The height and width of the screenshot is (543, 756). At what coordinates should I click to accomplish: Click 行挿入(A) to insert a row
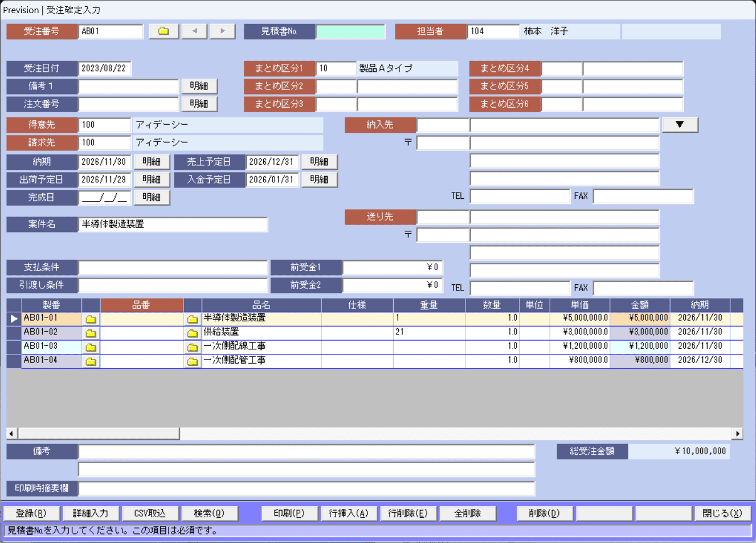pos(349,513)
